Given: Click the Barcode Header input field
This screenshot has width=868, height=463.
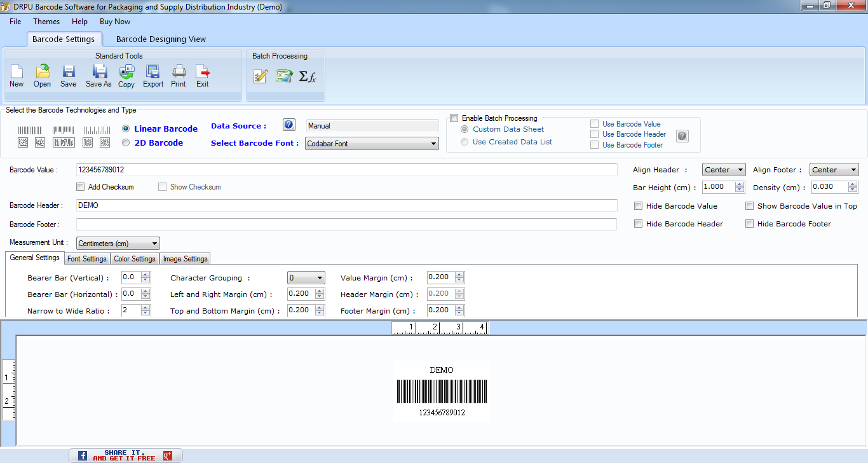Looking at the screenshot, I should pos(346,205).
